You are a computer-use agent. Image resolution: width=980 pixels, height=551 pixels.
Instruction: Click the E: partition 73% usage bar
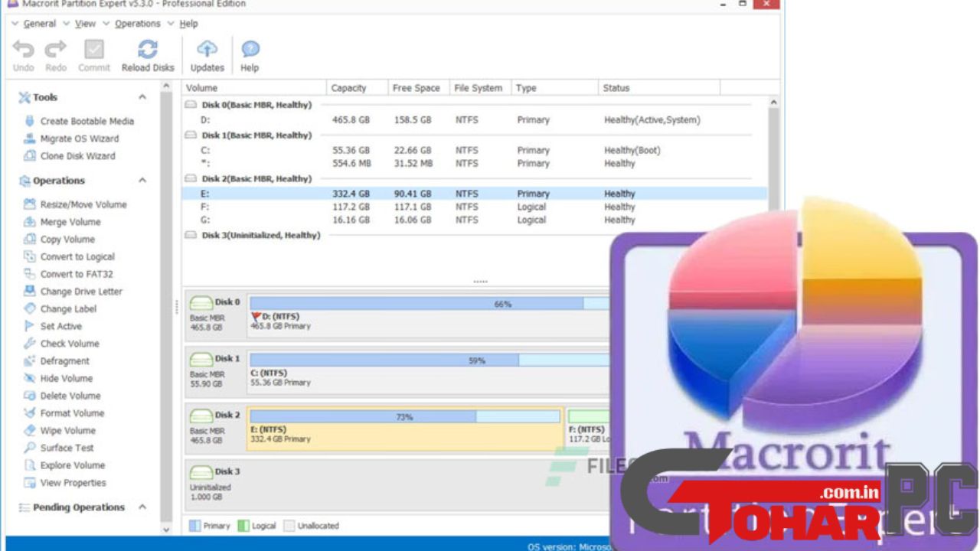(x=405, y=416)
